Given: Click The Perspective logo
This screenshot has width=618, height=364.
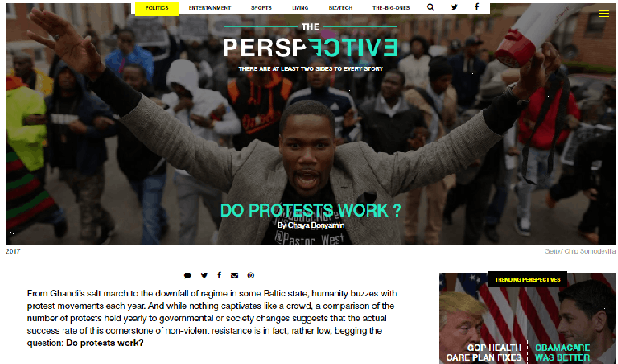Looking at the screenshot, I should tap(311, 41).
